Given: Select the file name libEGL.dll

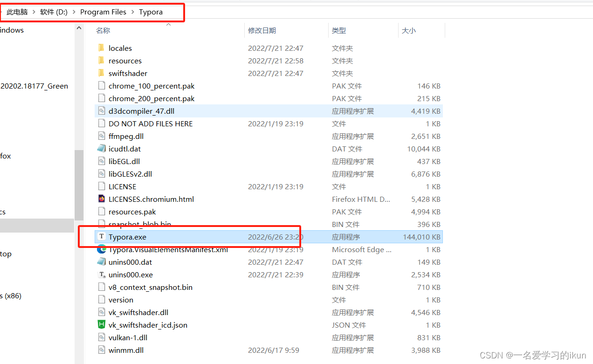Looking at the screenshot, I should (124, 161).
